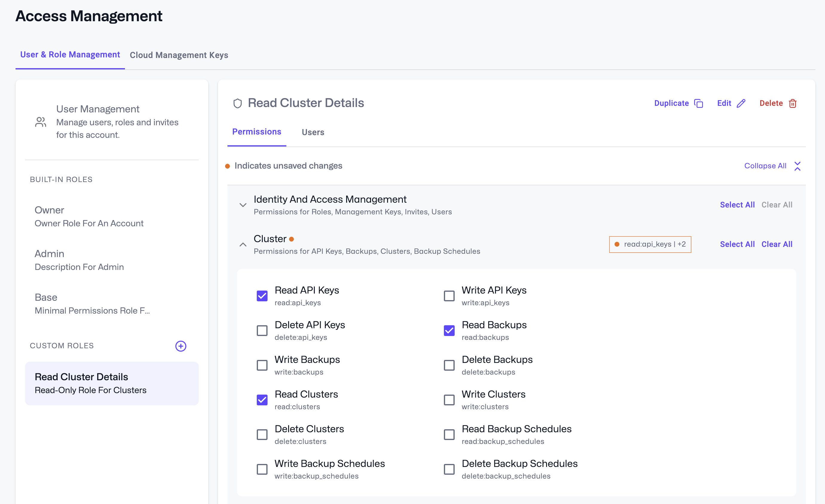
Task: Click Select All for Cluster permissions
Action: point(737,244)
